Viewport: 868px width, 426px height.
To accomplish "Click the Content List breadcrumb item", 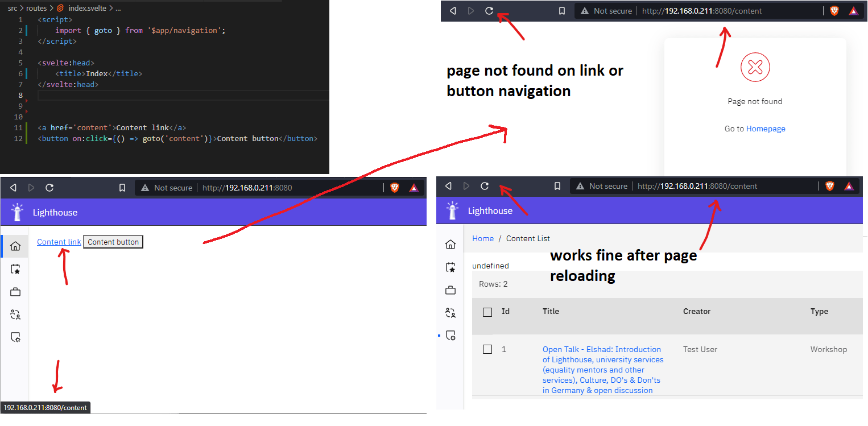I will point(528,238).
